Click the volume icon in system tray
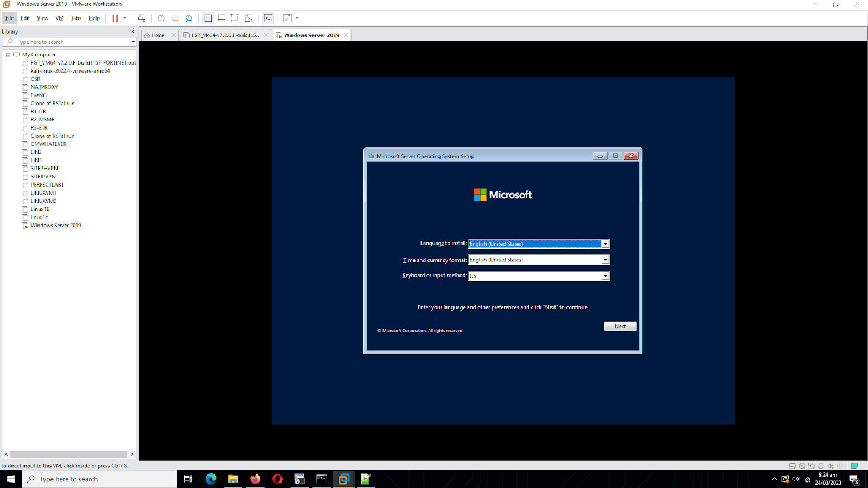 point(795,479)
